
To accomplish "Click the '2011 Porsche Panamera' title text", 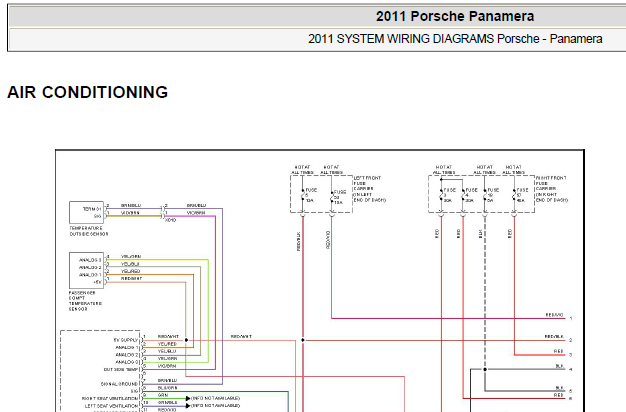I will pyautogui.click(x=455, y=16).
